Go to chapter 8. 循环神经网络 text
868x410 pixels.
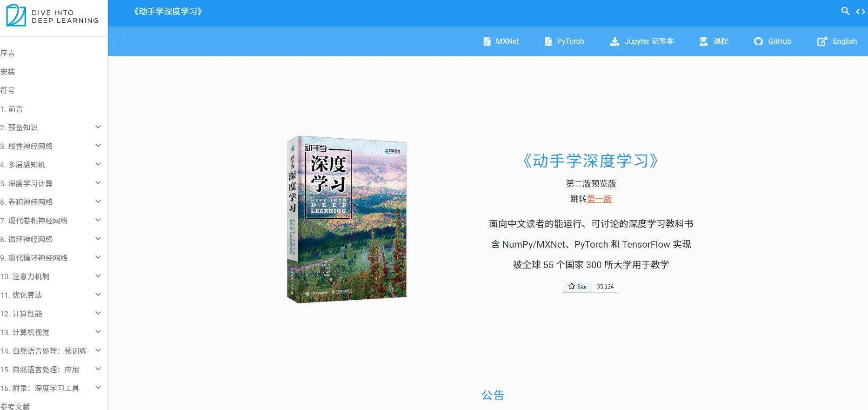point(27,239)
